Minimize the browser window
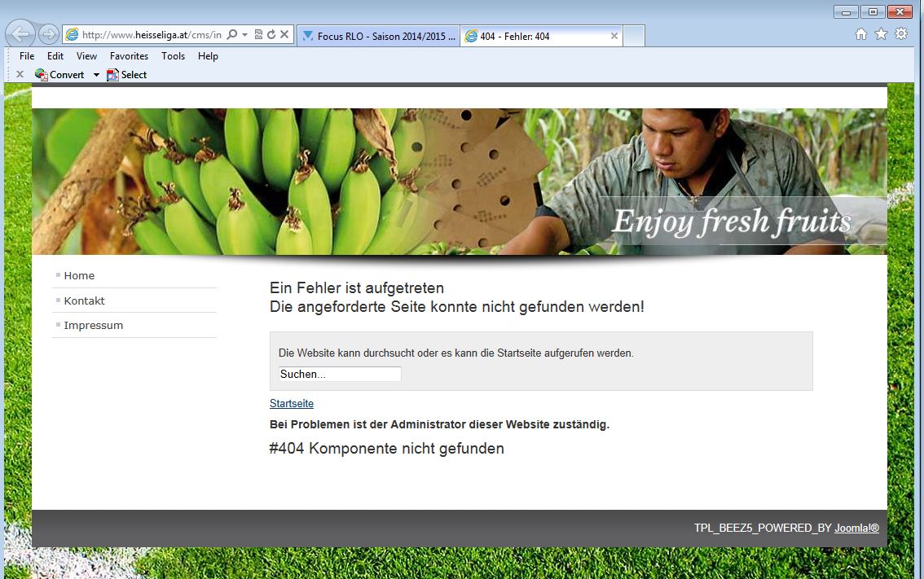Screen dimensions: 924x579 click(847, 11)
